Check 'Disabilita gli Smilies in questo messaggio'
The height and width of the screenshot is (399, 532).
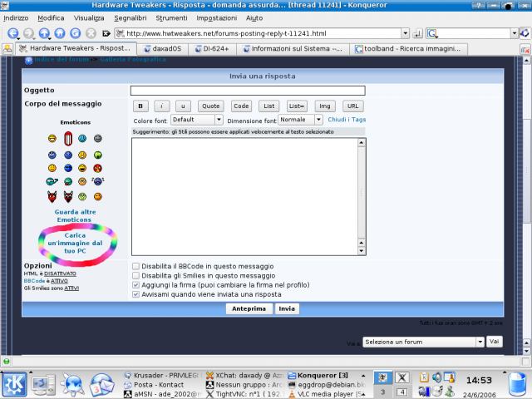[135, 275]
